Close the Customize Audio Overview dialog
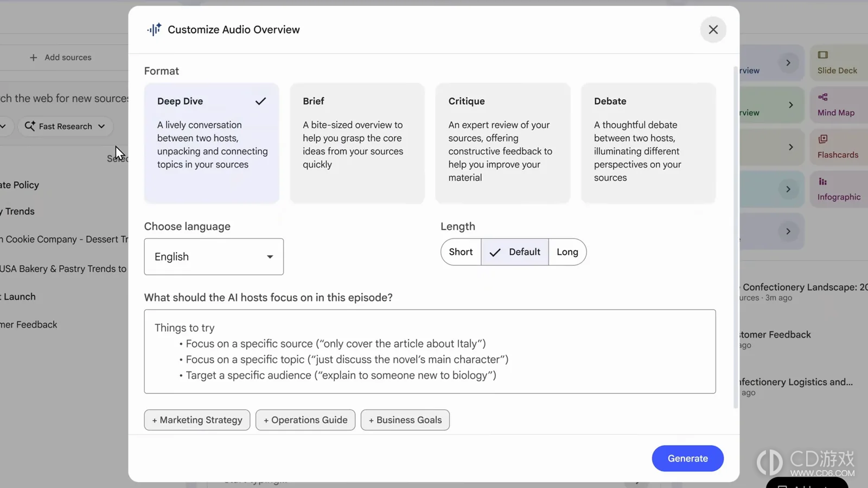 click(x=713, y=30)
